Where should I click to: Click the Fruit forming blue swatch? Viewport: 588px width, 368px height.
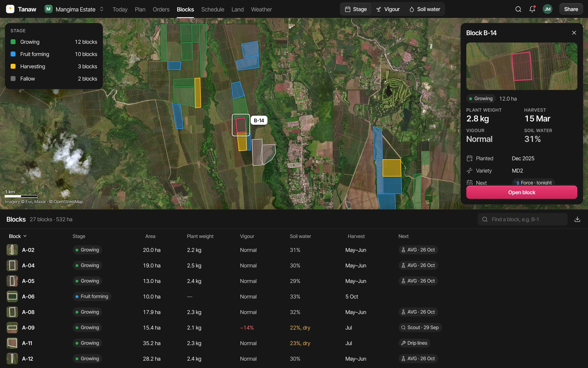pyautogui.click(x=13, y=54)
